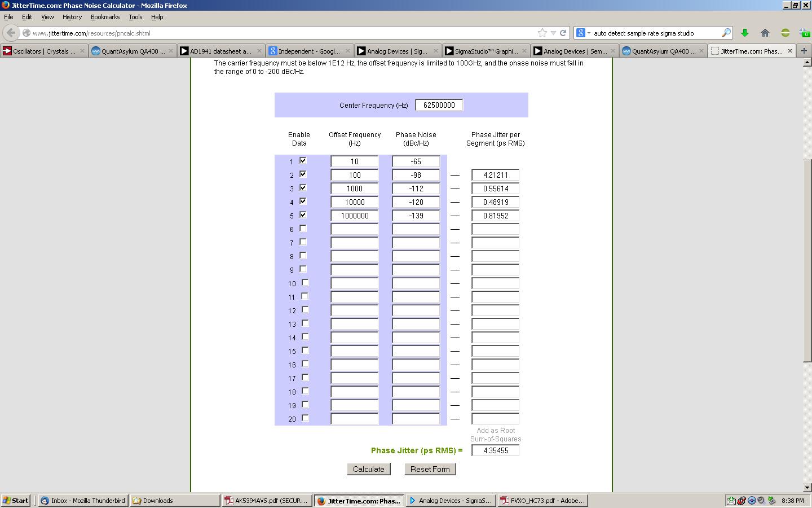The height and width of the screenshot is (508, 812).
Task: Close the SigmaStudio Graphi tab
Action: click(524, 51)
